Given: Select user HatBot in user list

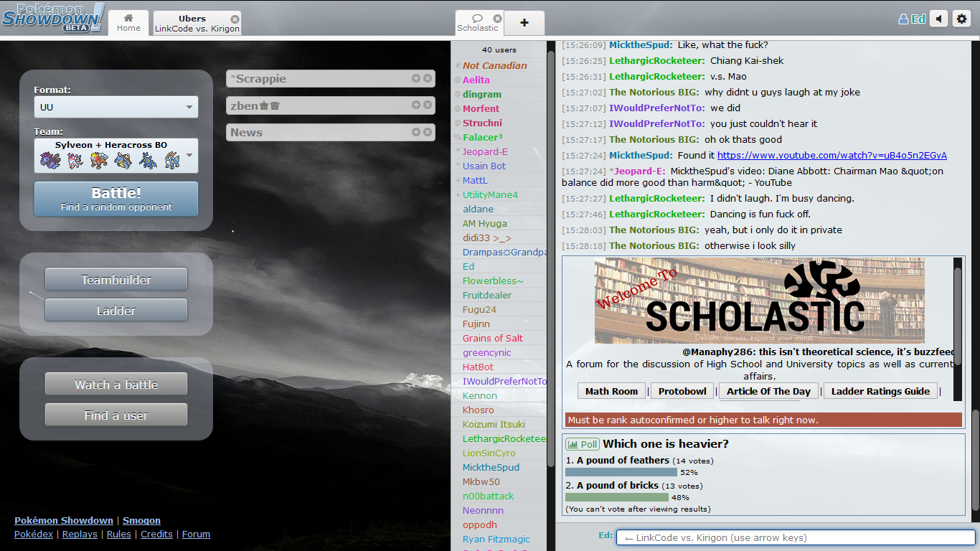Looking at the screenshot, I should pyautogui.click(x=499, y=367).
